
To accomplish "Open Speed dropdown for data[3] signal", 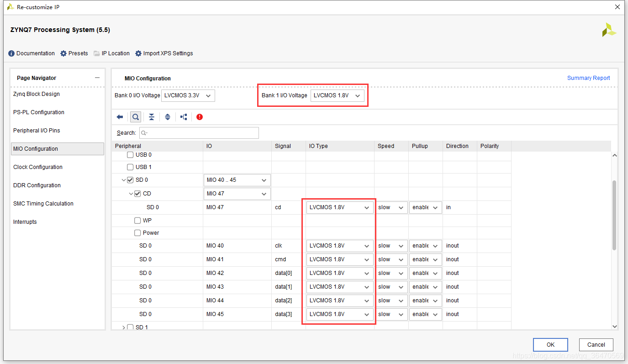I will tap(391, 314).
